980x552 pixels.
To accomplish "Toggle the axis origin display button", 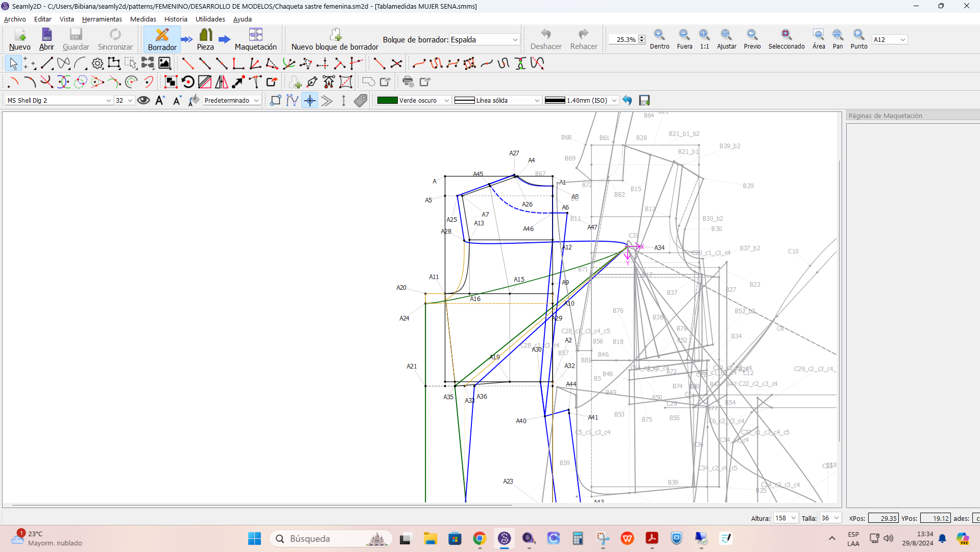I will pos(310,100).
